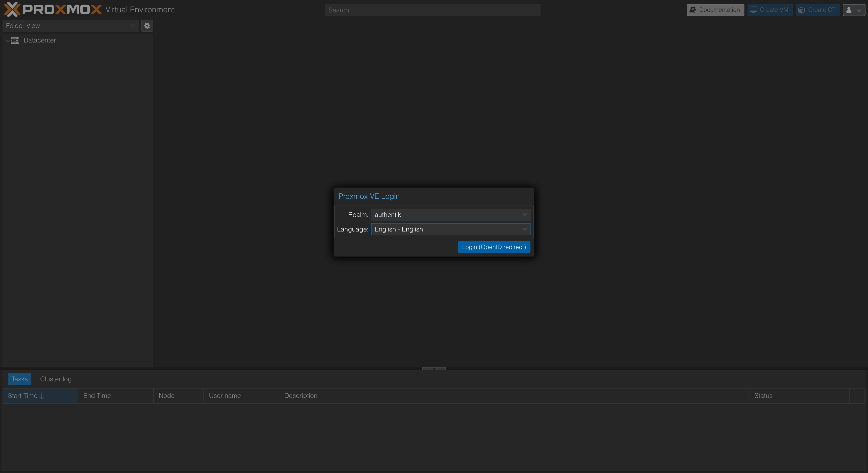Screen dimensions: 868x473
Task: Switch to the Cluster log tab
Action: [x=56, y=379]
